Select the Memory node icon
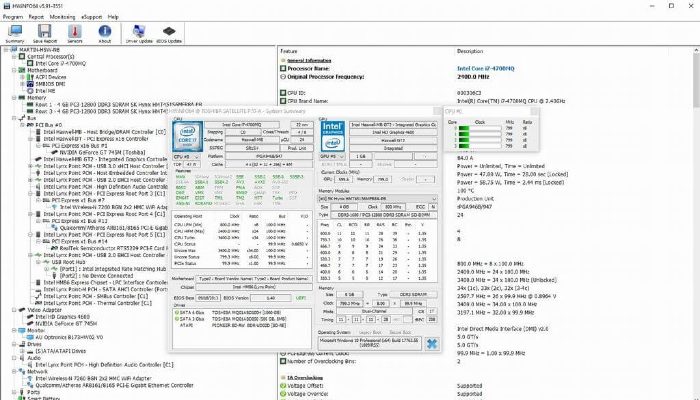The image size is (700, 400). point(21,97)
